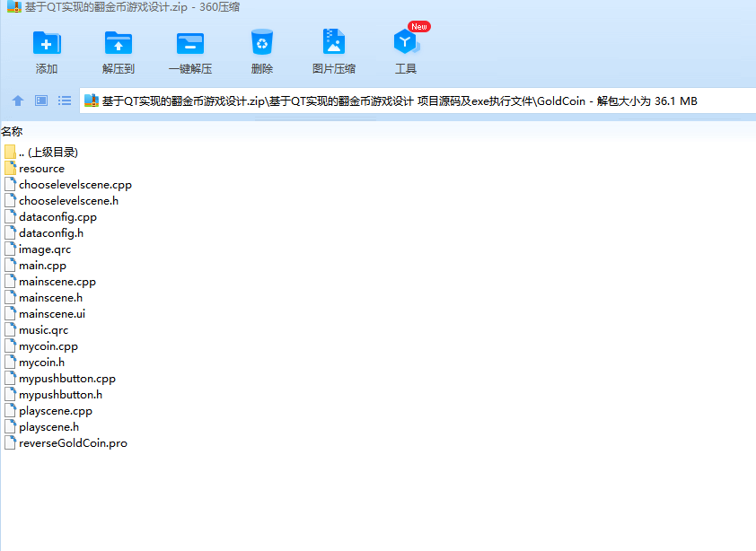This screenshot has width=756, height=551.
Task: Open the 上级目录 parent directory entry
Action: (x=47, y=152)
